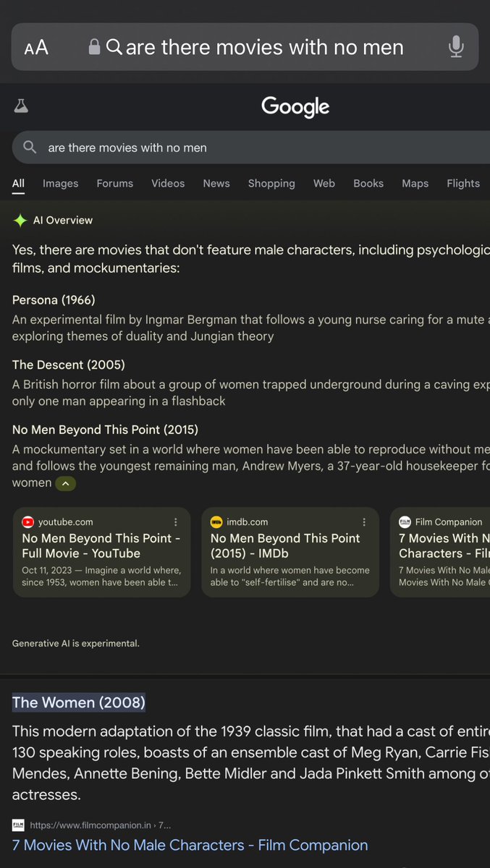
Task: Tap the magnifier icon in Google search box
Action: point(30,148)
